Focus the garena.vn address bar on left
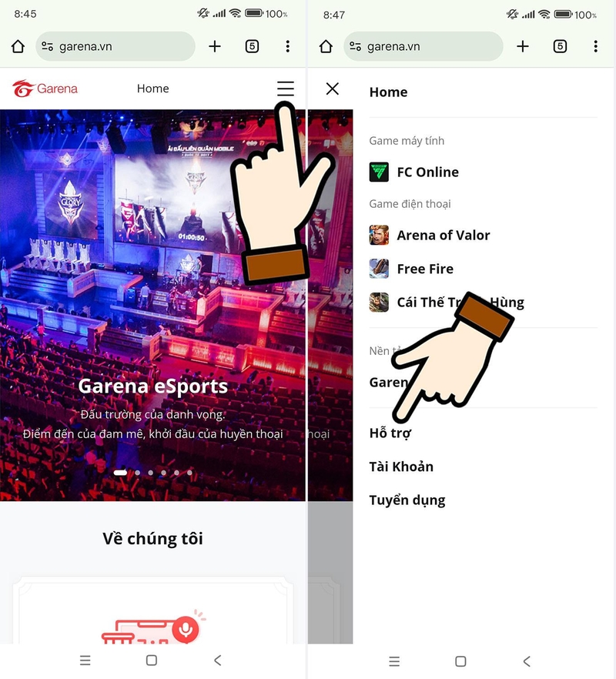Image resolution: width=616 pixels, height=679 pixels. click(115, 46)
